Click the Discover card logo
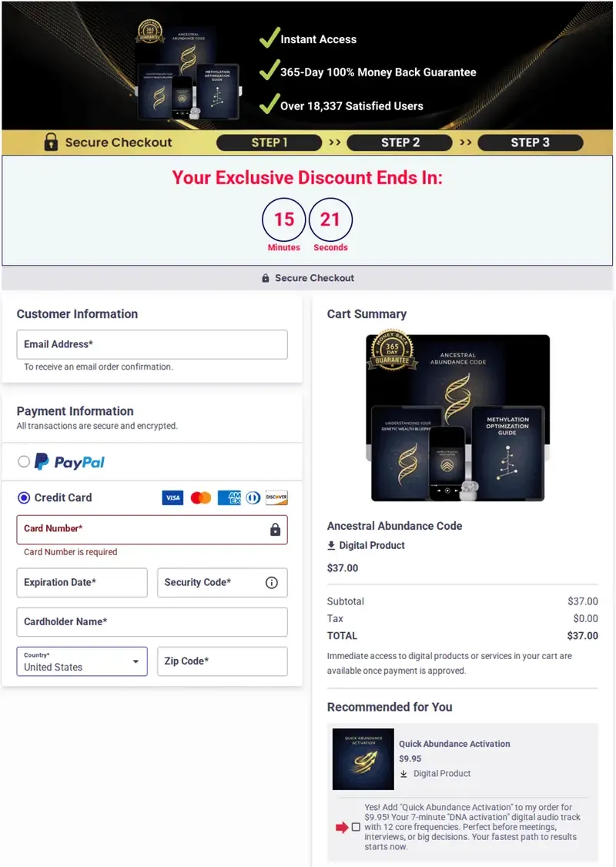The height and width of the screenshot is (867, 616). coord(276,497)
